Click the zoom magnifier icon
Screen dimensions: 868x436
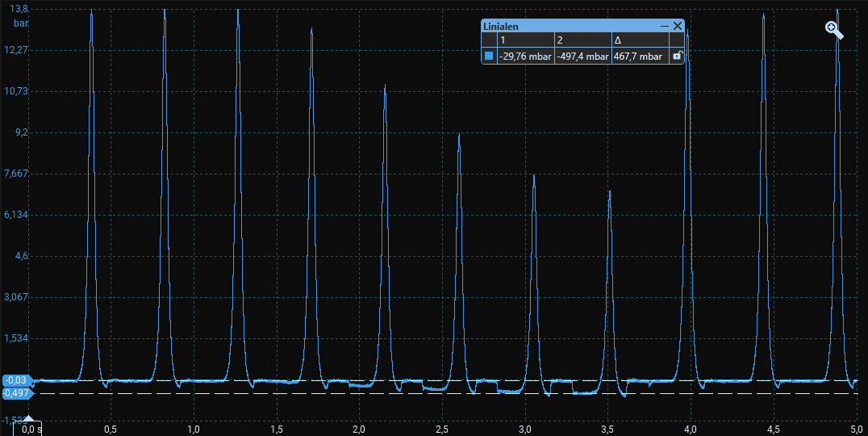[833, 31]
